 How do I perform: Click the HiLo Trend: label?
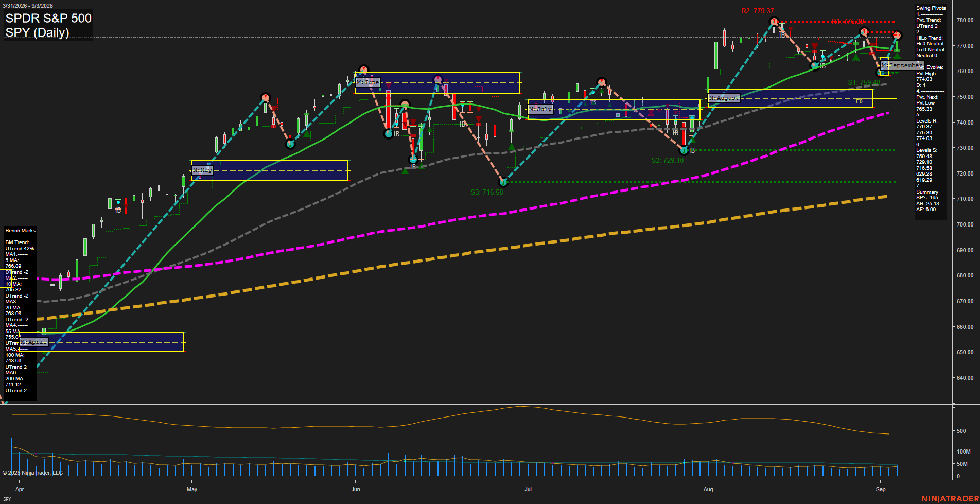930,38
